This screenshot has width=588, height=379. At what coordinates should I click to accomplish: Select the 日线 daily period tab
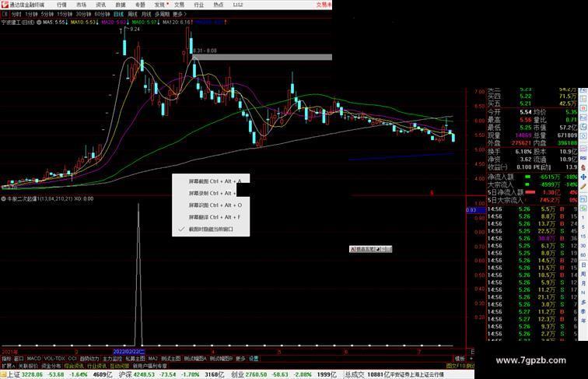tap(118, 14)
